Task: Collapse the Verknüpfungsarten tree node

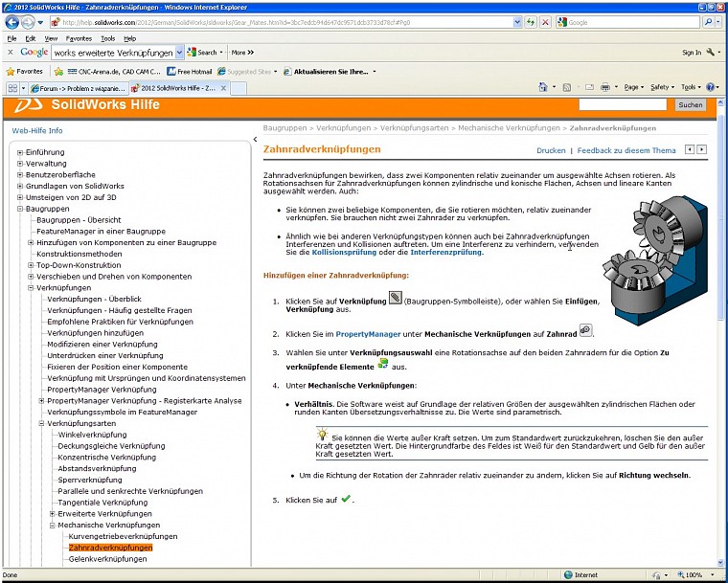Action: [x=41, y=423]
